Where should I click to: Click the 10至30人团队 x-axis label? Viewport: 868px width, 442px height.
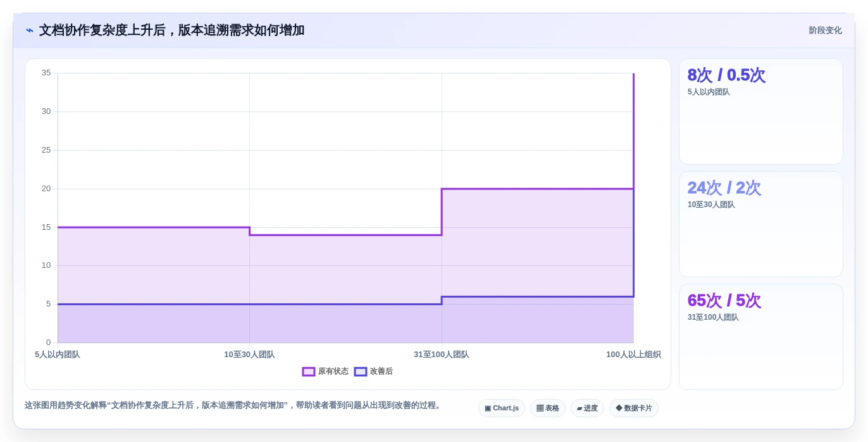click(249, 355)
